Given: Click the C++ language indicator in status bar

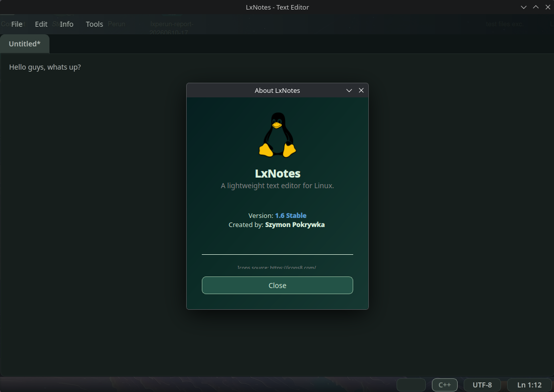Looking at the screenshot, I should (445, 385).
